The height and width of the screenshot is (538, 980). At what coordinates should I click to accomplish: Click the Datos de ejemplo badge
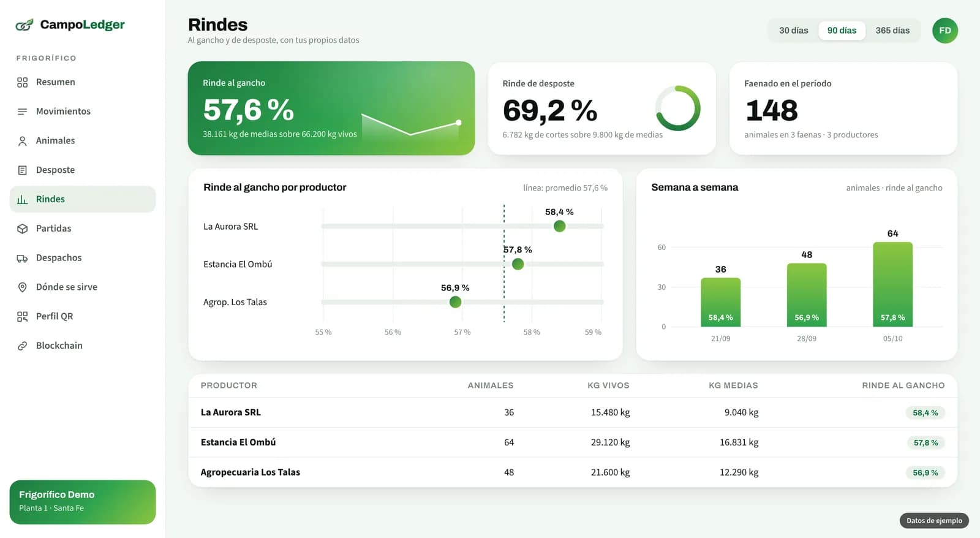pos(934,521)
